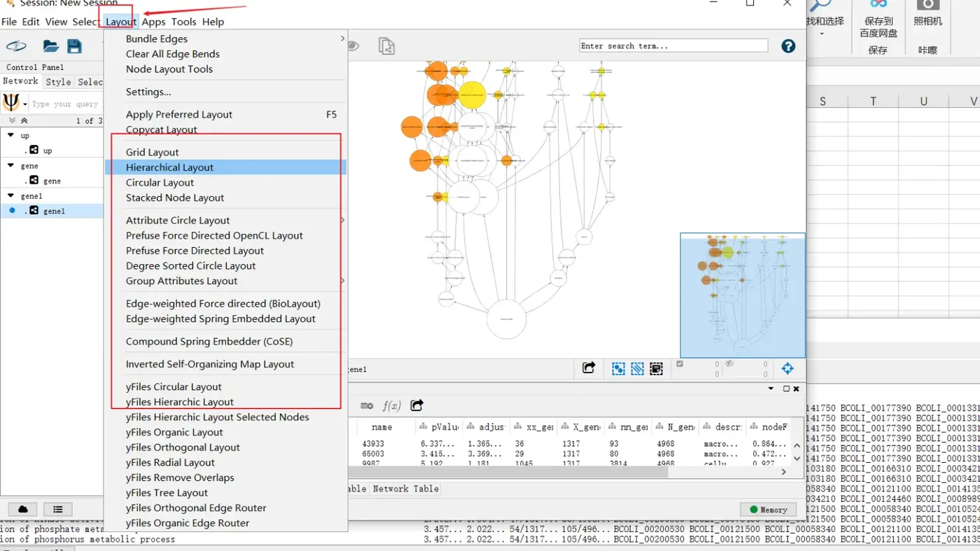Click the share icon beside up network
The width and height of the screenshot is (980, 551).
pos(34,150)
